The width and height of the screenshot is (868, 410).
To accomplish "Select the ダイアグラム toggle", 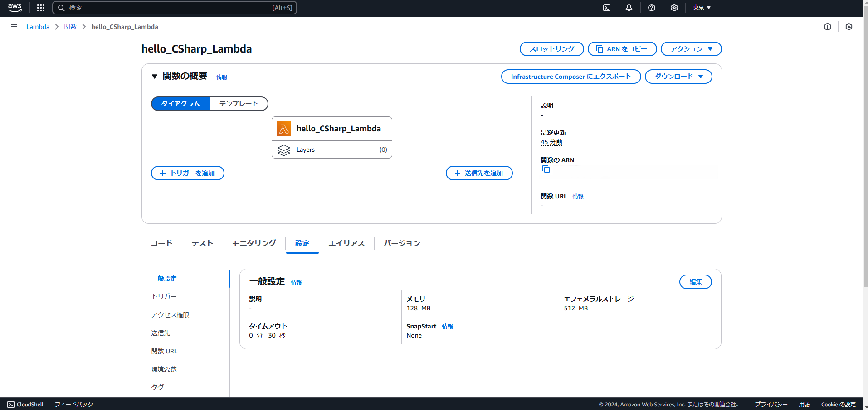I will point(180,104).
